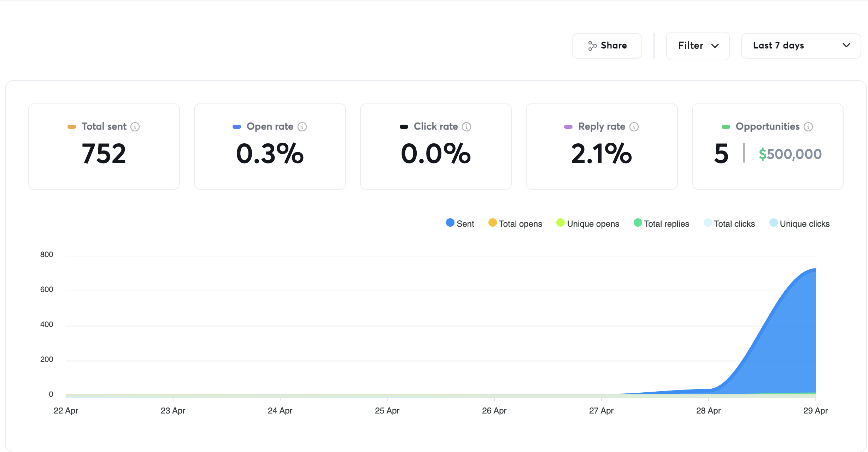
Task: Click the Opportunities count 5
Action: (x=721, y=154)
